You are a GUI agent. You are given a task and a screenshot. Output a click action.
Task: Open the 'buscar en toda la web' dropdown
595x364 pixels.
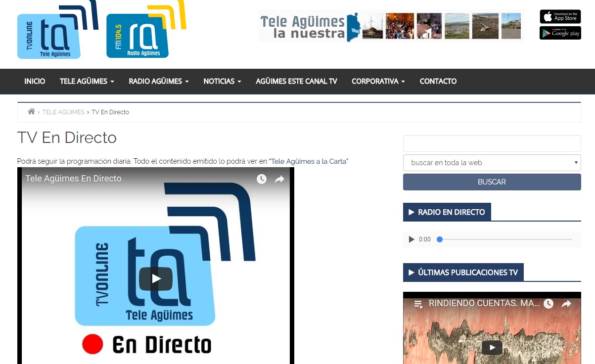pos(492,163)
